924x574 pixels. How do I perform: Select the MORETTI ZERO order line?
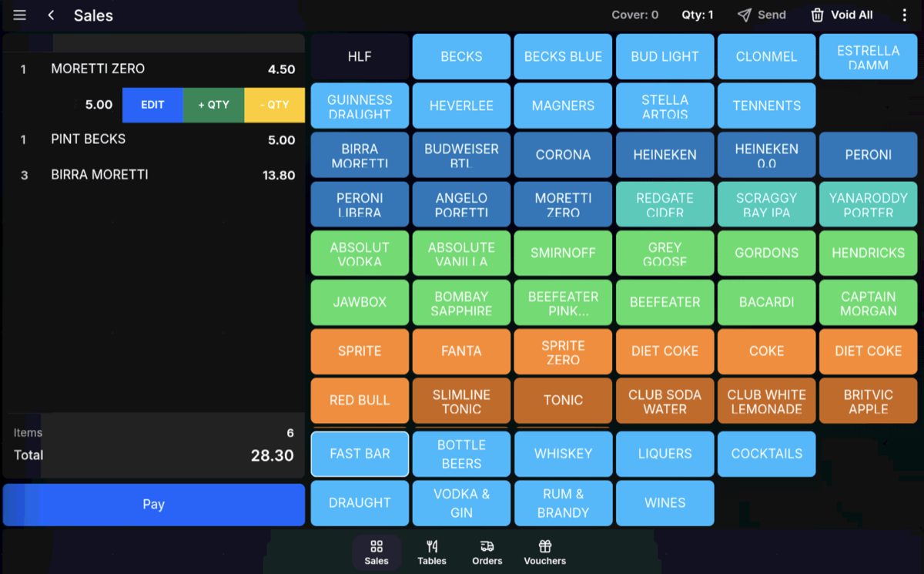point(154,69)
